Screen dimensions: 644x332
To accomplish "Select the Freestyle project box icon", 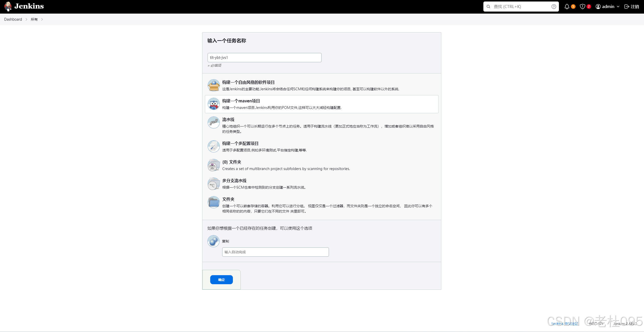I will tap(213, 86).
